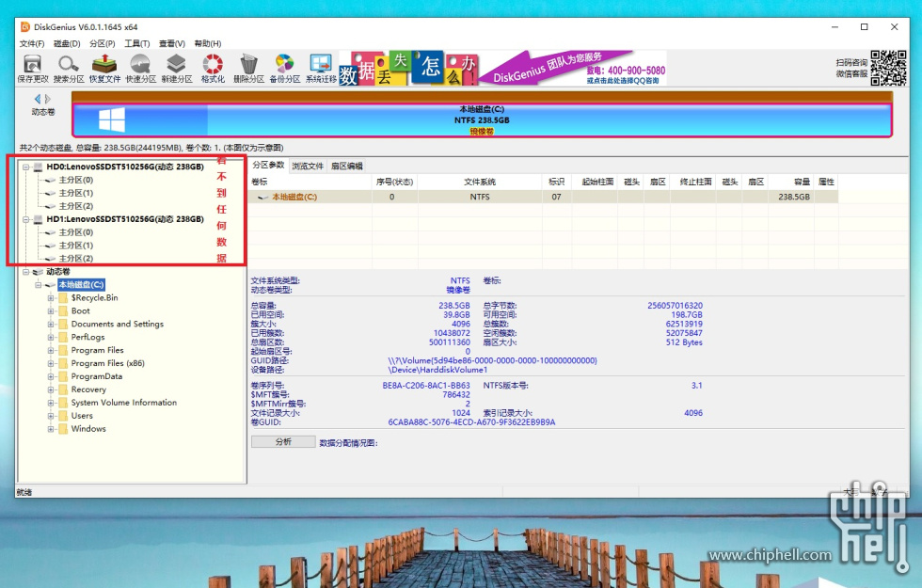This screenshot has height=588, width=922.
Task: Click the Recovery folder icon
Action: coord(62,389)
